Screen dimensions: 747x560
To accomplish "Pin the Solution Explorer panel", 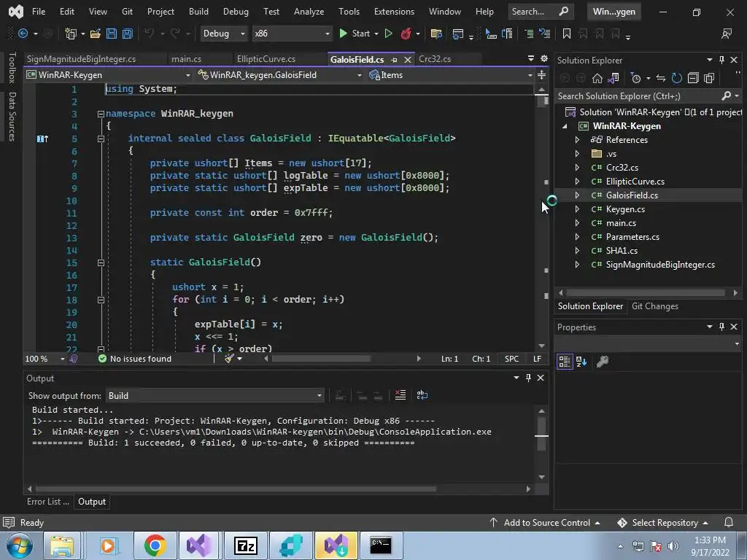I will [721, 60].
